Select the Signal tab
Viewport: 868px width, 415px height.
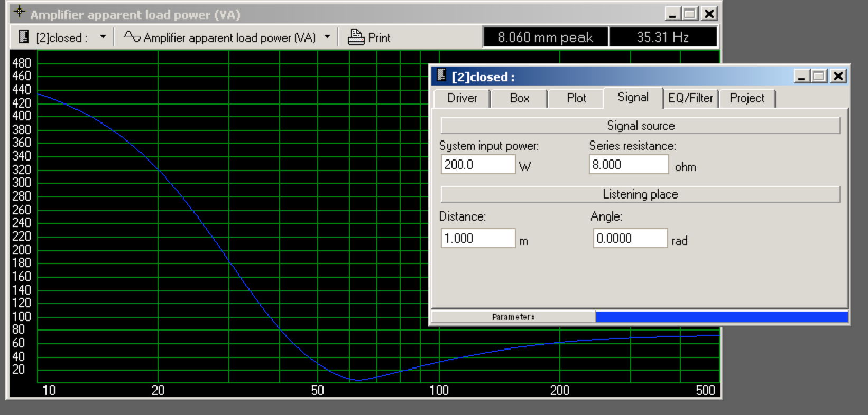[633, 98]
